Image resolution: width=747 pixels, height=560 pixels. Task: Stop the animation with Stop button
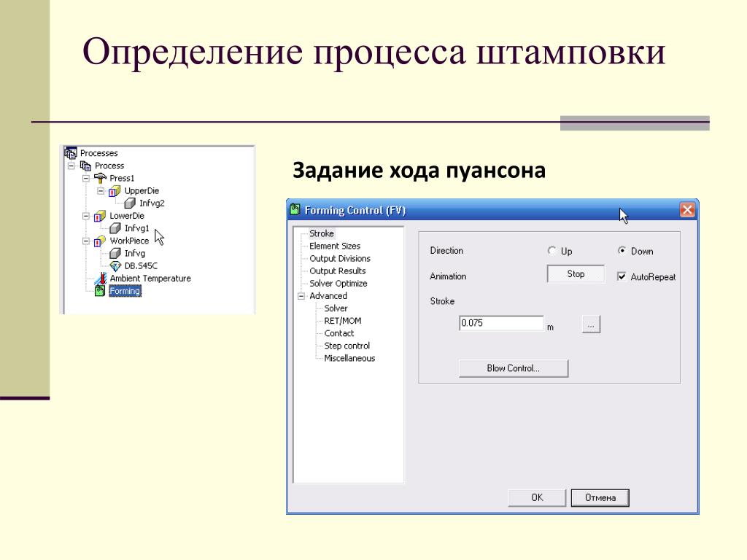(x=576, y=274)
